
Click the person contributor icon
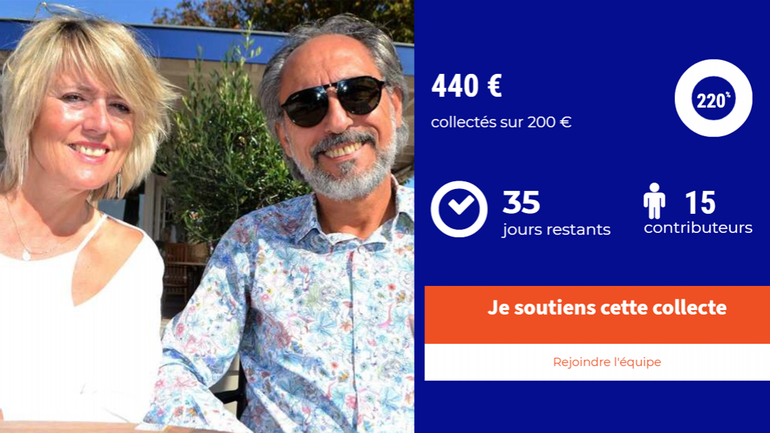655,201
